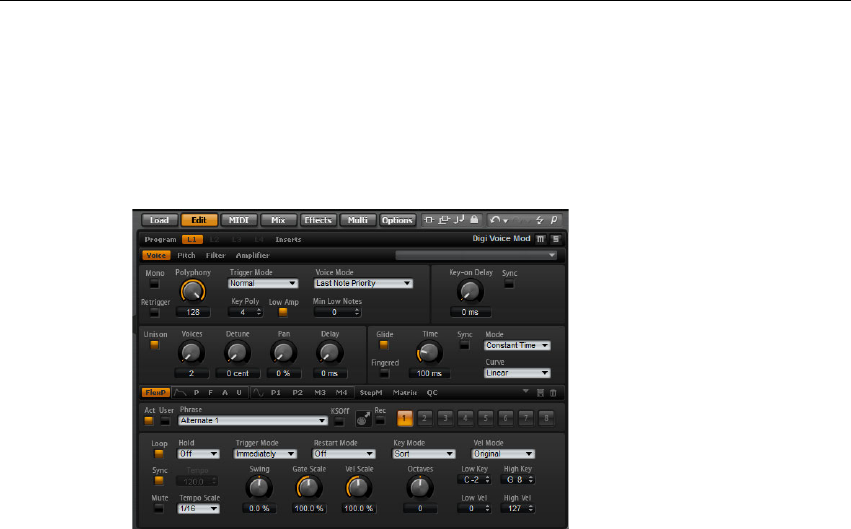Open the voice Trigger Mode dropdown set to Normal
851x529 pixels.
pyautogui.click(x=263, y=283)
